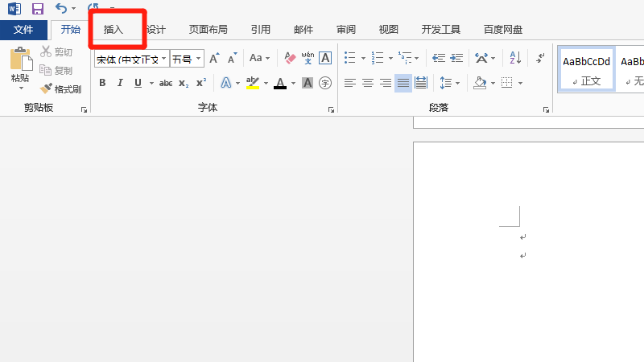Toggle Italic formatting
Screen dimensions: 644x362
click(120, 83)
